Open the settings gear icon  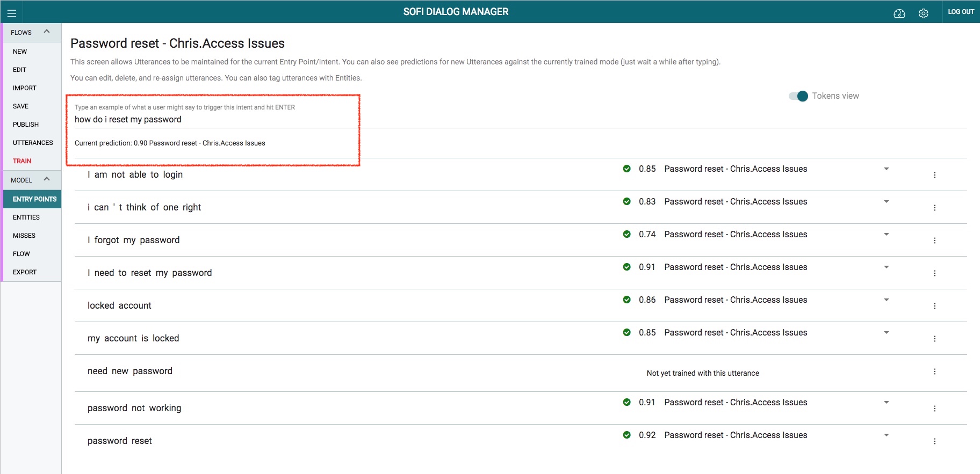[x=923, y=13]
